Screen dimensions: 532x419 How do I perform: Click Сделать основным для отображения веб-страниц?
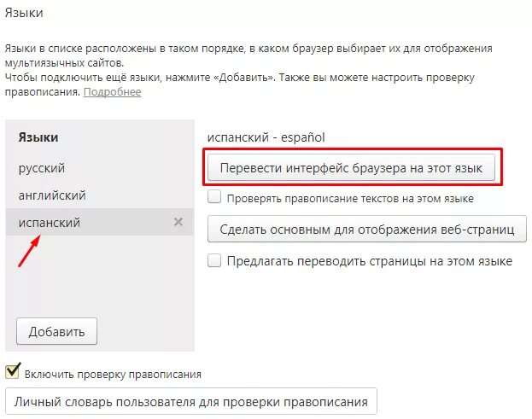pos(367,229)
